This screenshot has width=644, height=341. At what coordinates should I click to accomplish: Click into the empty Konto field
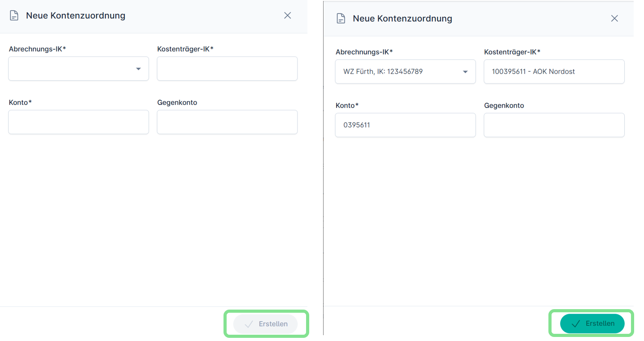79,122
